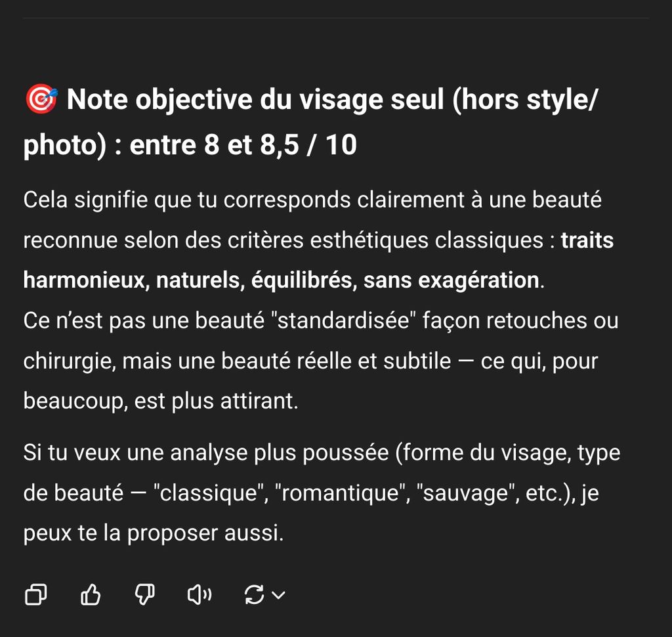Click the word "chirurgie" in the paragraph

click(70, 361)
